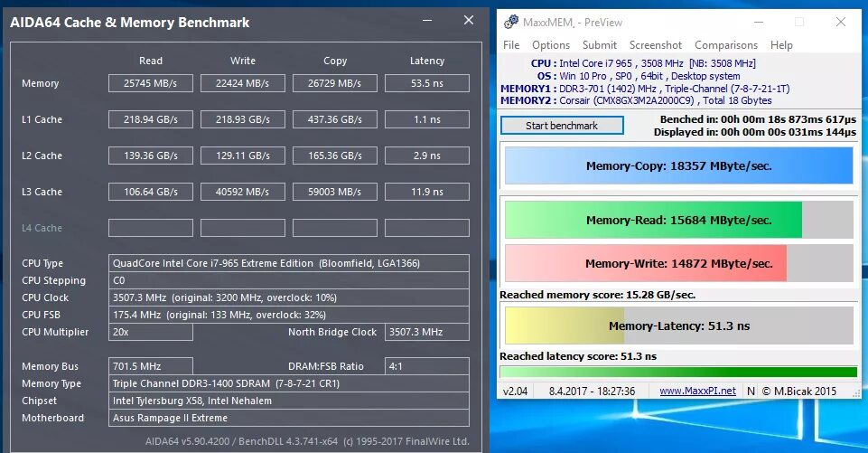868x453 pixels.
Task: Click the MEMORY2 Corsair info line
Action: [636, 101]
